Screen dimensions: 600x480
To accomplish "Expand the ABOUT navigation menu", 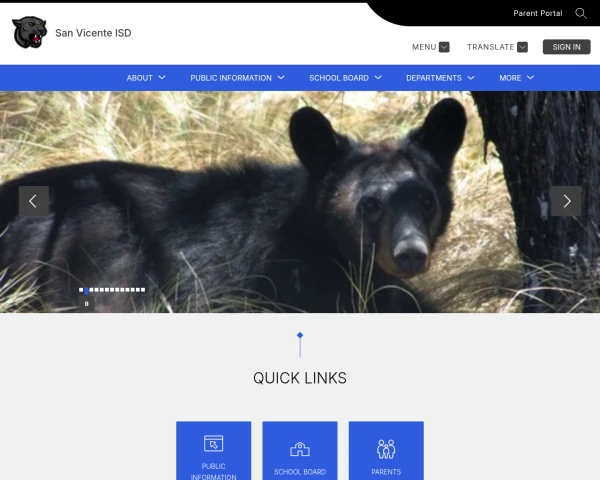I will click(146, 78).
